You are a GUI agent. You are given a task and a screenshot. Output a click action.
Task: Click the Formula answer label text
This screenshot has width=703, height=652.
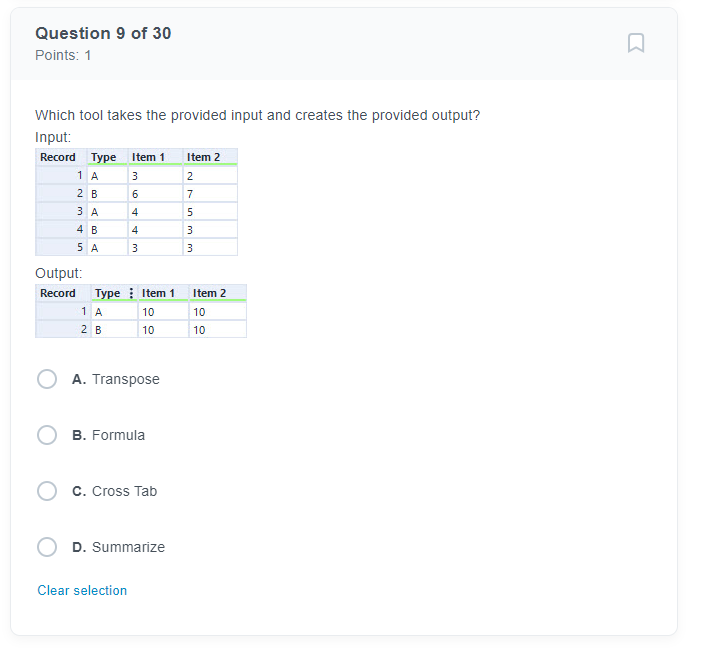pyautogui.click(x=118, y=435)
